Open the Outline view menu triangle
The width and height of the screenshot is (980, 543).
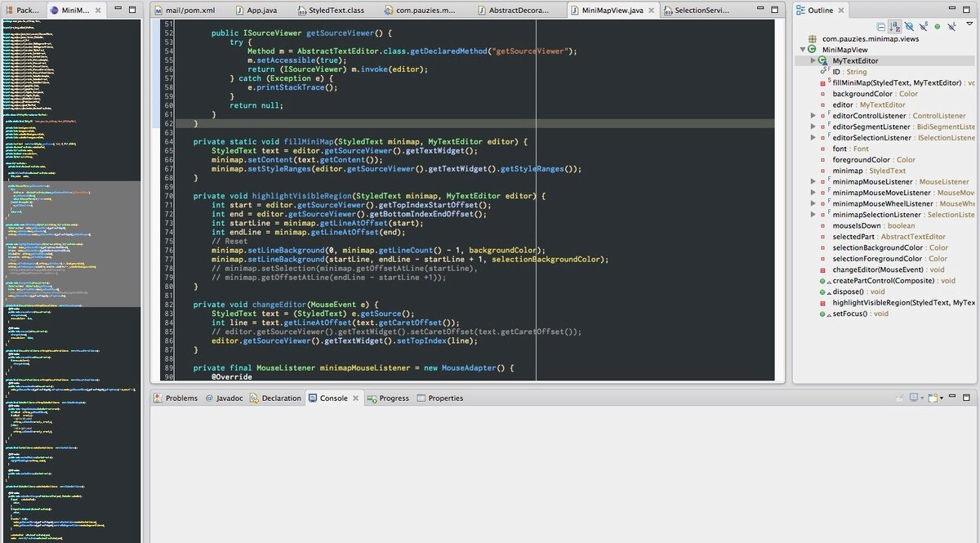(969, 24)
